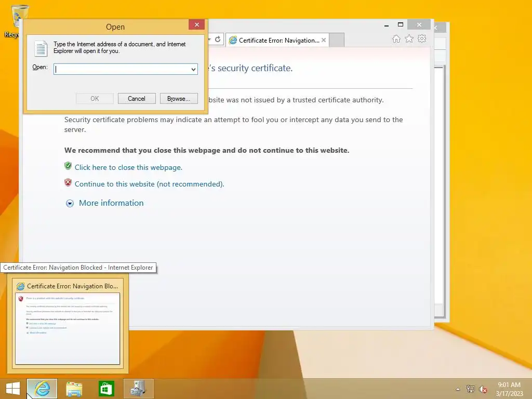The height and width of the screenshot is (399, 532).
Task: Open File Explorer from the taskbar
Action: click(x=74, y=389)
